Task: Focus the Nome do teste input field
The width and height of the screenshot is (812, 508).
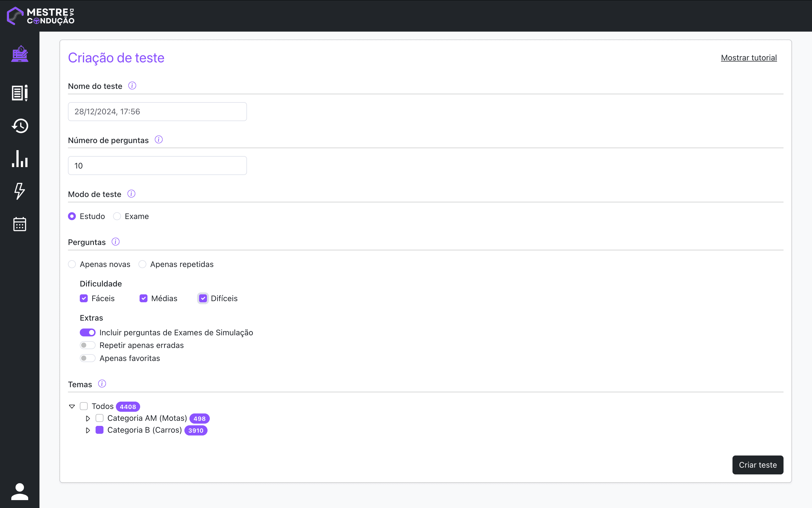Action: point(157,111)
